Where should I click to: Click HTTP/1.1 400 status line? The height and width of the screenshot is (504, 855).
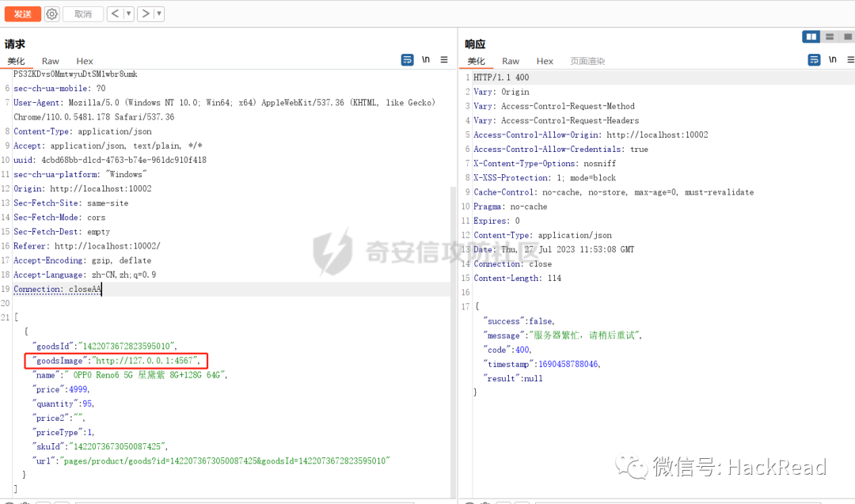tap(501, 78)
